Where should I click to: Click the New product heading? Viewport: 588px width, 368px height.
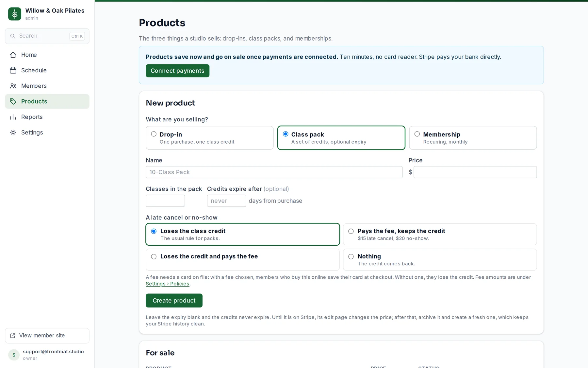coord(170,103)
